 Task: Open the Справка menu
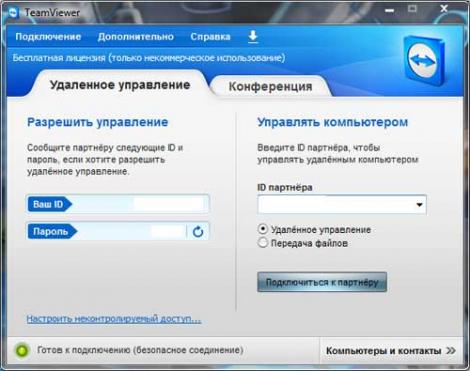click(210, 37)
